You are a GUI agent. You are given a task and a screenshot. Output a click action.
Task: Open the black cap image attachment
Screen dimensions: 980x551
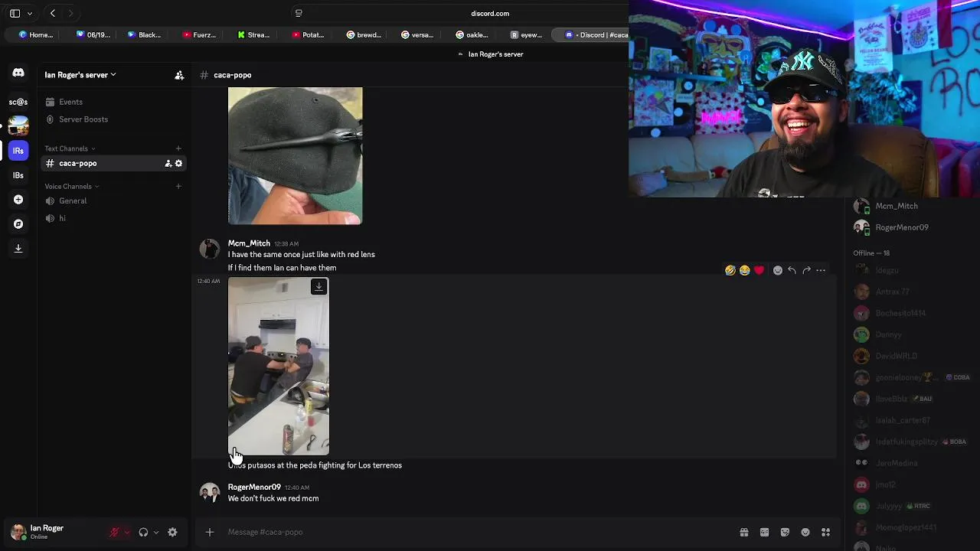296,156
